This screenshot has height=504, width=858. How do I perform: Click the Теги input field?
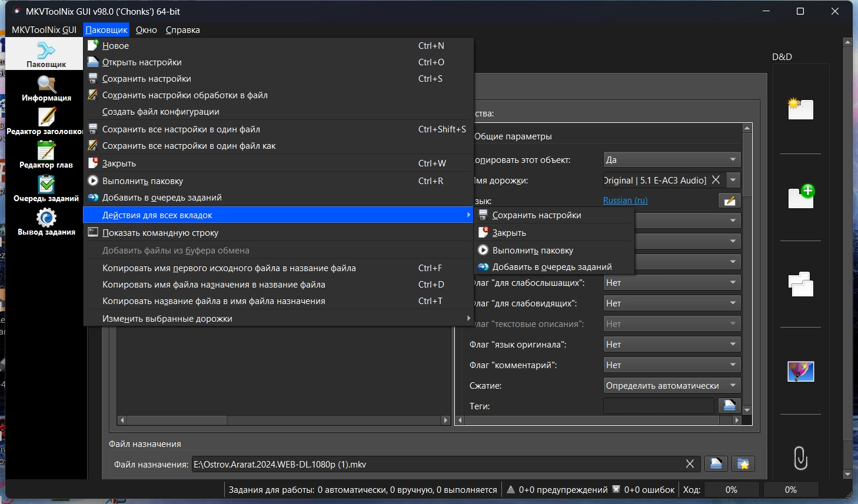pyautogui.click(x=658, y=406)
